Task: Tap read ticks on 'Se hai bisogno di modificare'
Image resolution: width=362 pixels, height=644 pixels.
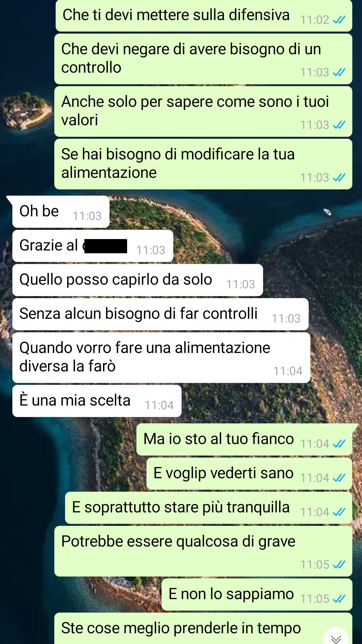Action: click(x=339, y=177)
